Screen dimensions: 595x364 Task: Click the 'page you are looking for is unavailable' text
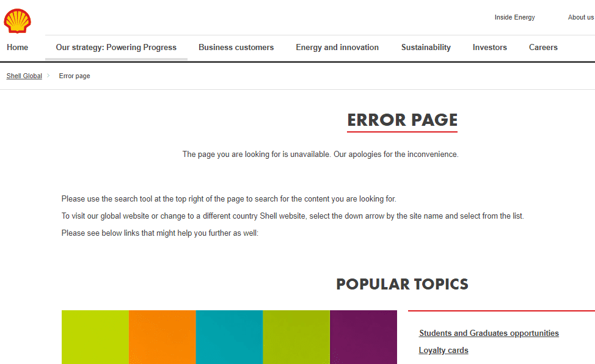(320, 154)
